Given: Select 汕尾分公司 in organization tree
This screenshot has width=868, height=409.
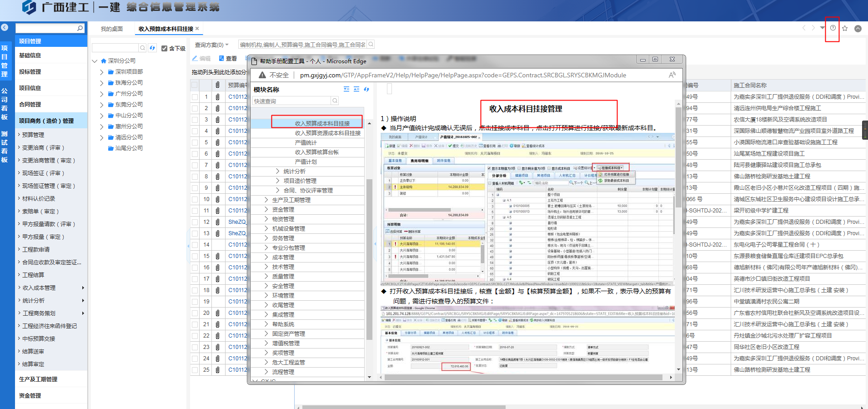Looking at the screenshot, I should (x=129, y=148).
